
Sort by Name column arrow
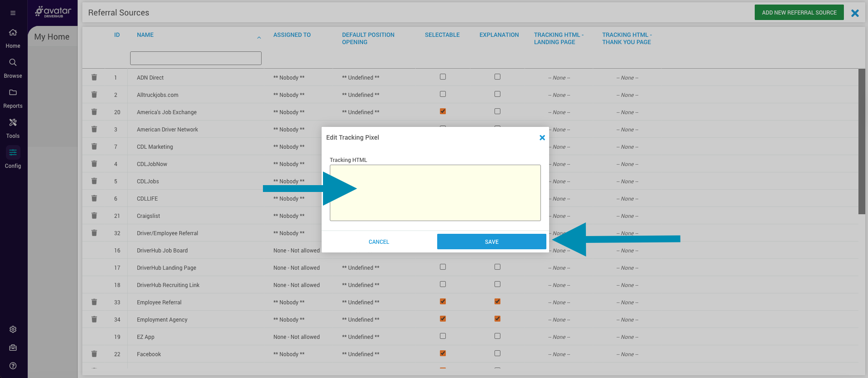click(259, 38)
